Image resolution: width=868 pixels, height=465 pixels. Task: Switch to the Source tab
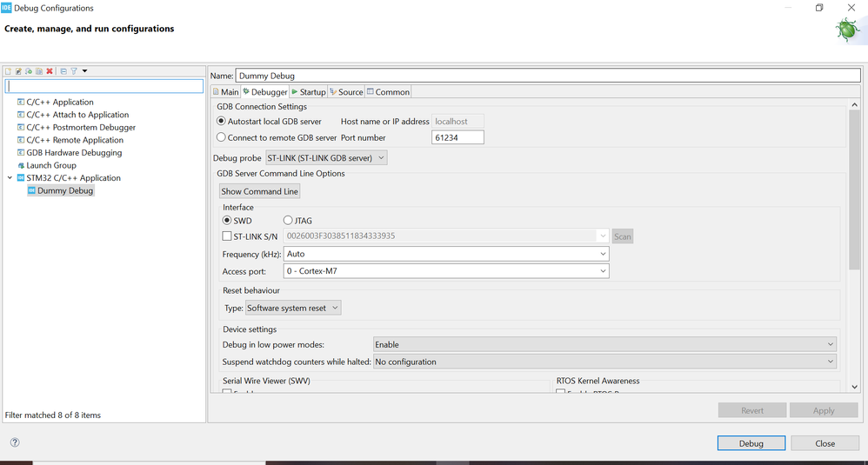[x=346, y=92]
